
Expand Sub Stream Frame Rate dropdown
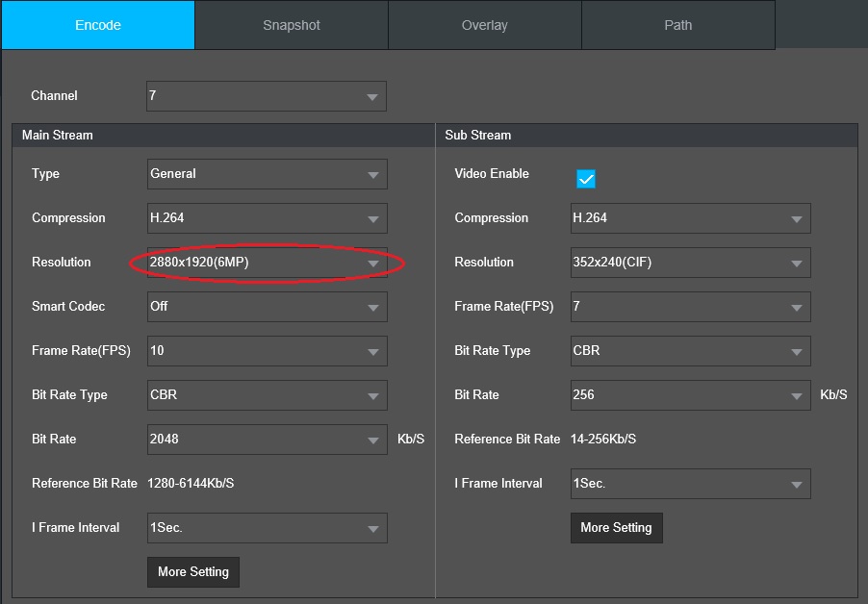[690, 307]
